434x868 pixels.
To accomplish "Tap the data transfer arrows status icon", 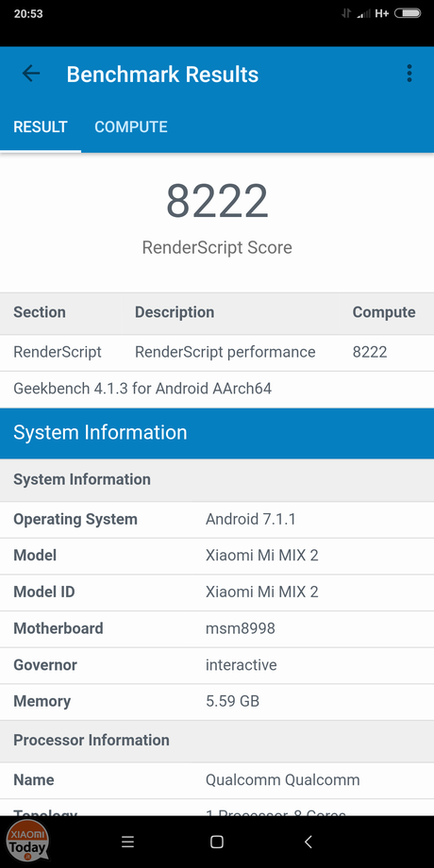I will click(x=346, y=13).
